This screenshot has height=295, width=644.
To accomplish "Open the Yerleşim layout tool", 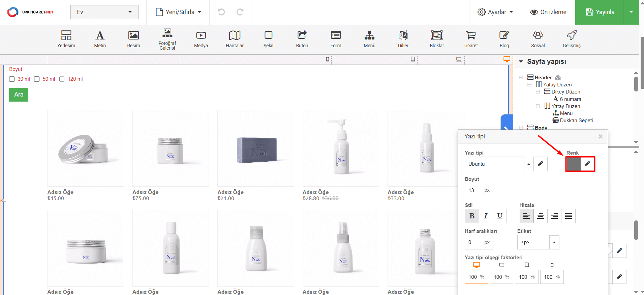I will pos(66,39).
